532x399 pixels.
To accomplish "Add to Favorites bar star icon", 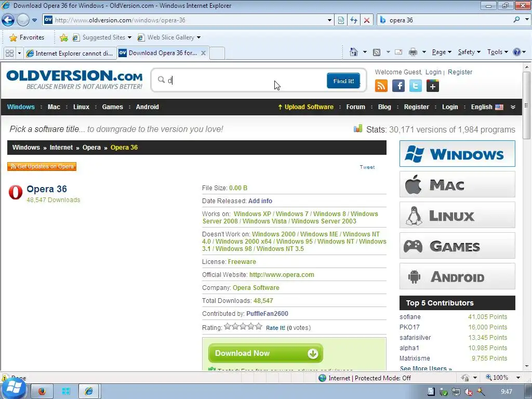I will [63, 37].
